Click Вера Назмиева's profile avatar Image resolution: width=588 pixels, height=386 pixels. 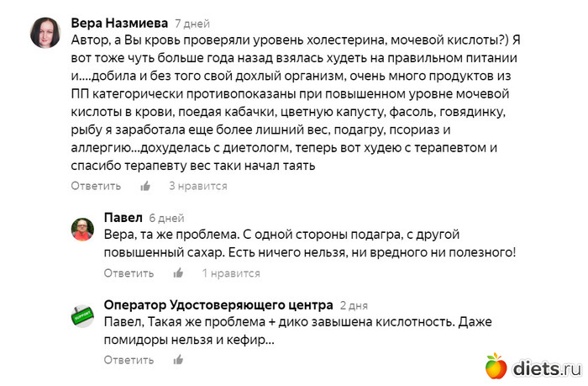(x=45, y=33)
